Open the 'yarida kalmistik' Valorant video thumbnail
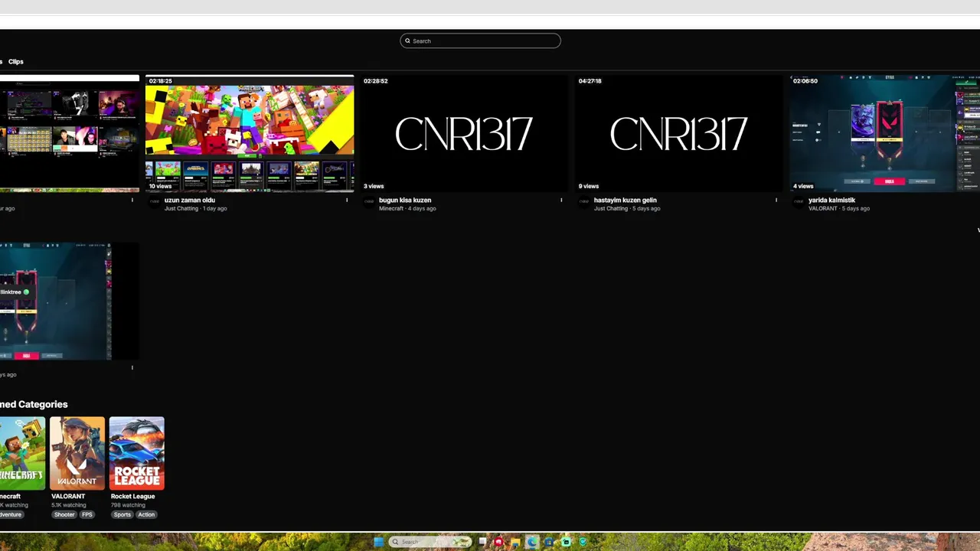Image resolution: width=980 pixels, height=551 pixels. click(884, 133)
